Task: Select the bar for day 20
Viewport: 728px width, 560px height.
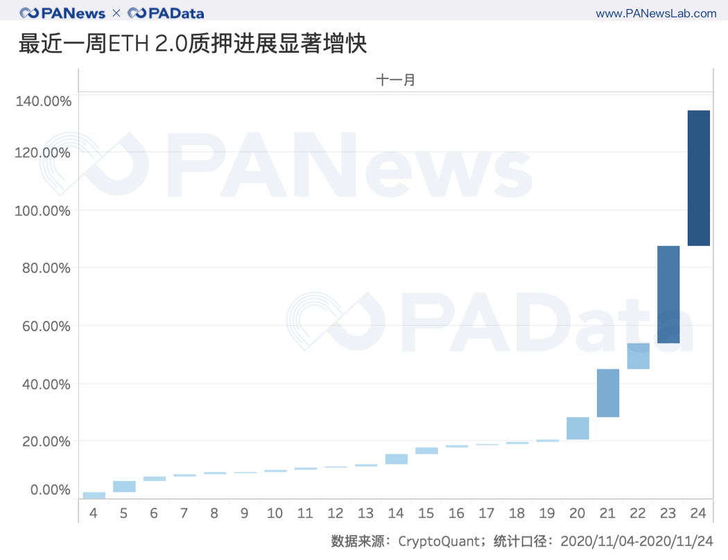Action: click(577, 428)
